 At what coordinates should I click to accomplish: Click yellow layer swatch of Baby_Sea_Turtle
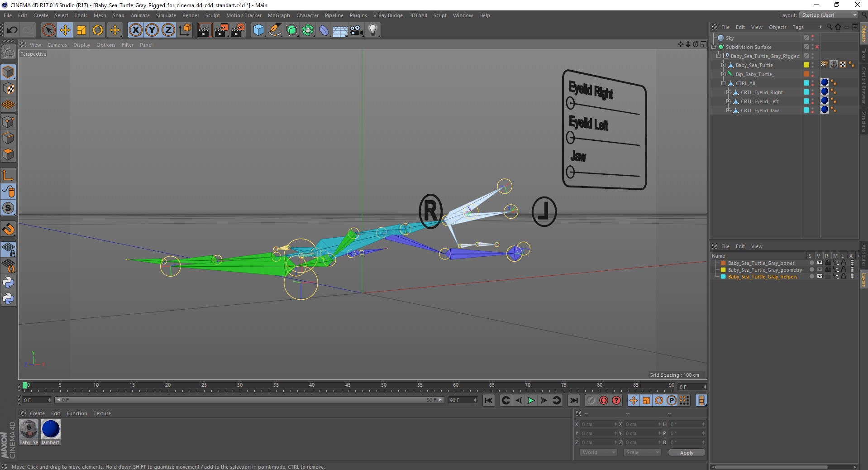(x=806, y=65)
